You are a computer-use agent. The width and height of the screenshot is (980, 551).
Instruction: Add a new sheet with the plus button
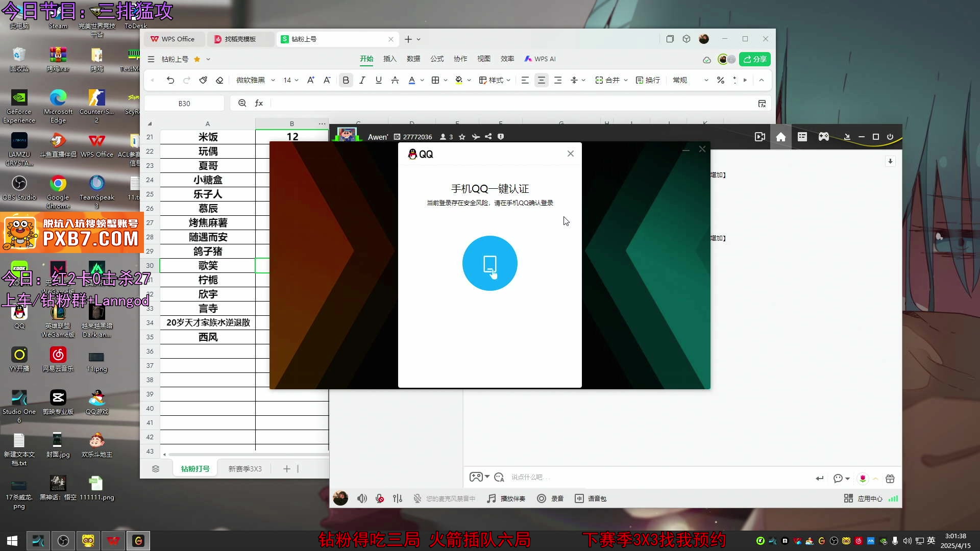coord(286,468)
